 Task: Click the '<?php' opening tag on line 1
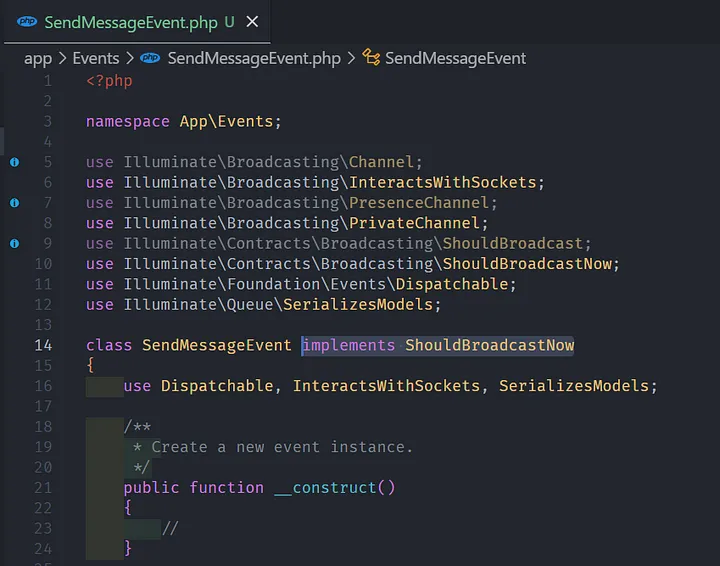(x=109, y=81)
